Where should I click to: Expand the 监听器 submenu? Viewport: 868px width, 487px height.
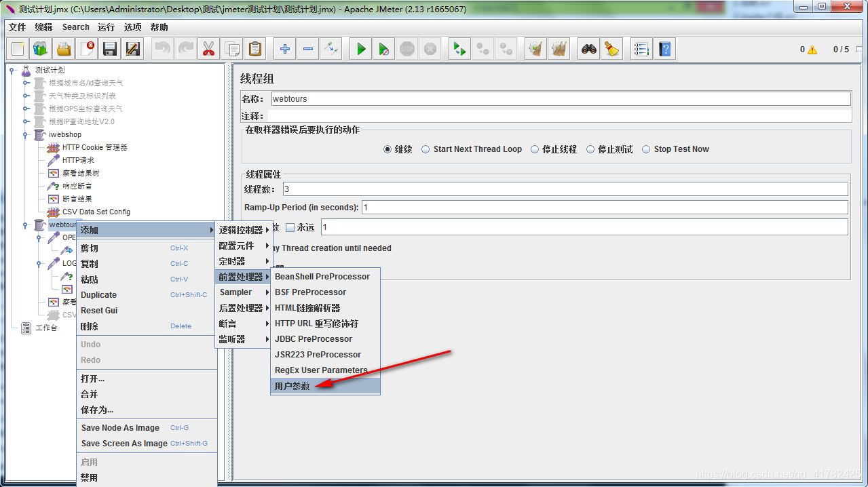point(244,339)
